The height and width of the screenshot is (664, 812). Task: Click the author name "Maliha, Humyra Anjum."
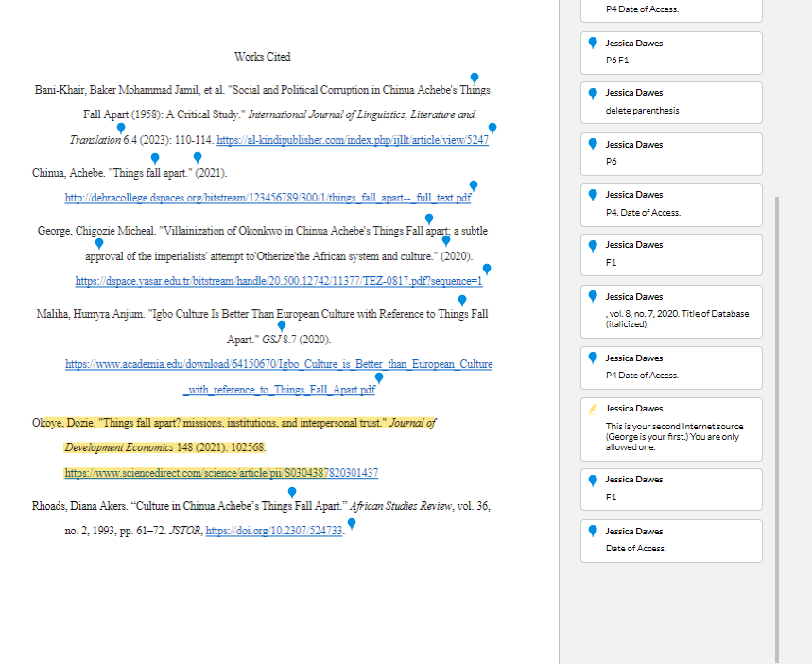[x=91, y=314]
